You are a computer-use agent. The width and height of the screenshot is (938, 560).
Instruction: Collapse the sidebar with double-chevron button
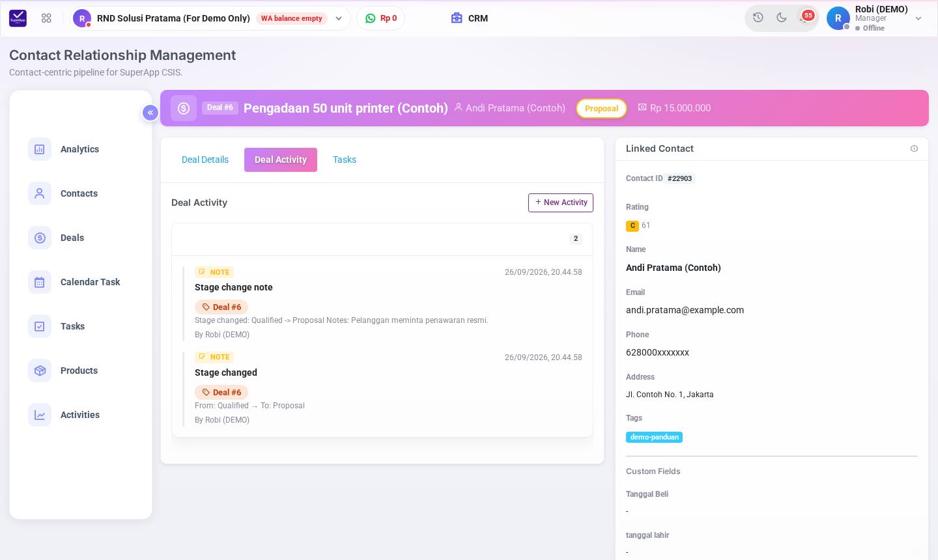[x=150, y=113]
